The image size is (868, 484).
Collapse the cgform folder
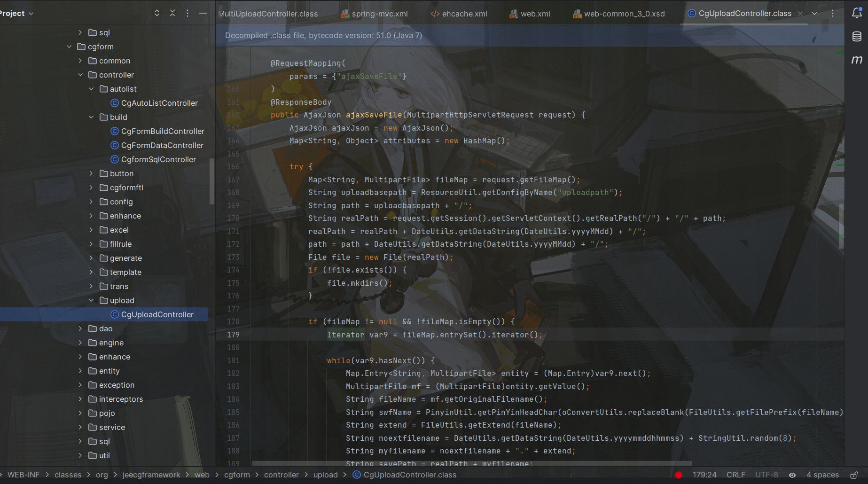point(69,47)
